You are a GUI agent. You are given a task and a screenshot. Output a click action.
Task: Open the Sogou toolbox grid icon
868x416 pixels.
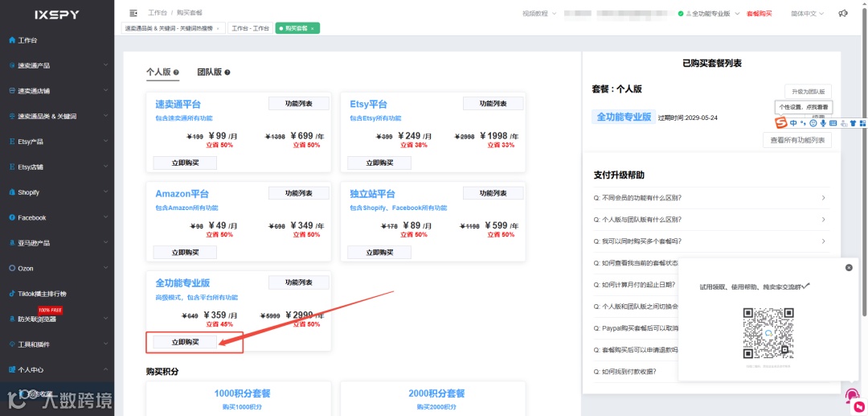click(862, 123)
